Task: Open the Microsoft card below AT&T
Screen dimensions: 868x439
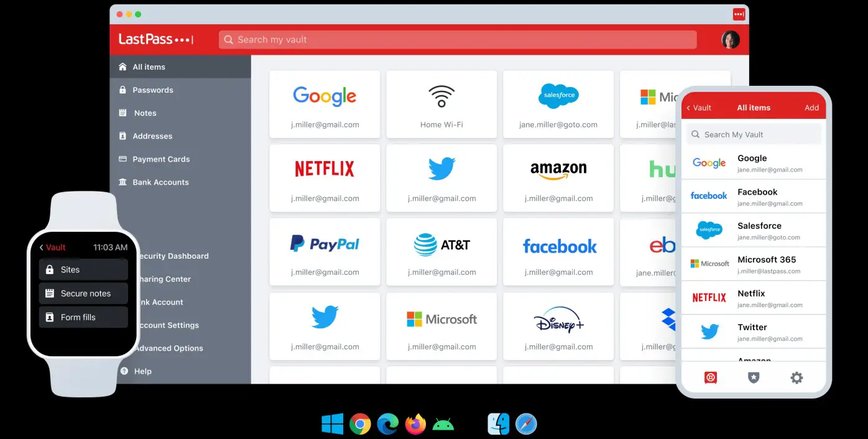Action: tap(441, 326)
